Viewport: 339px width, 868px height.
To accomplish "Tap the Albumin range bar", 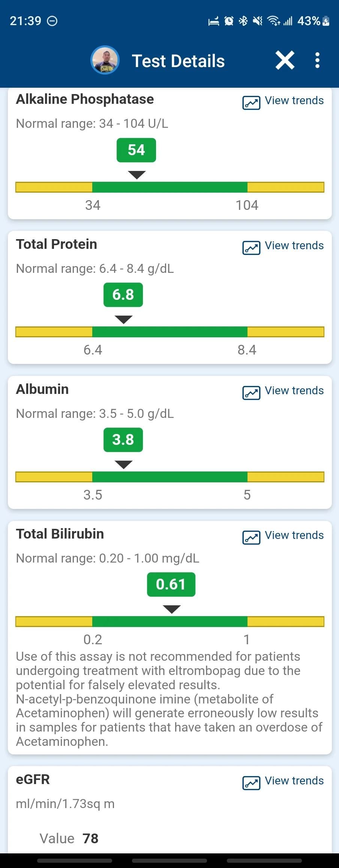I will click(x=170, y=477).
